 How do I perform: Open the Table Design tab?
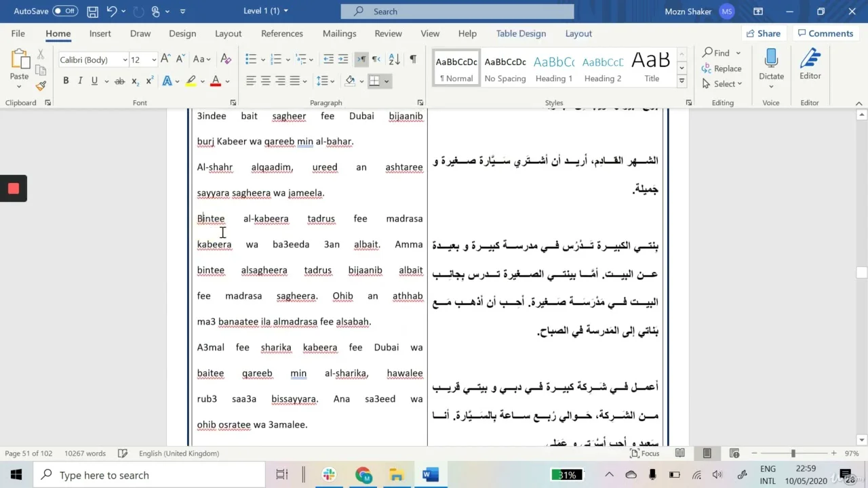click(x=521, y=33)
